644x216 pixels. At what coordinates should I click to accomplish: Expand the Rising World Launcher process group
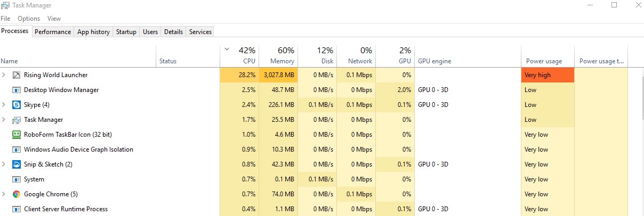click(x=4, y=75)
